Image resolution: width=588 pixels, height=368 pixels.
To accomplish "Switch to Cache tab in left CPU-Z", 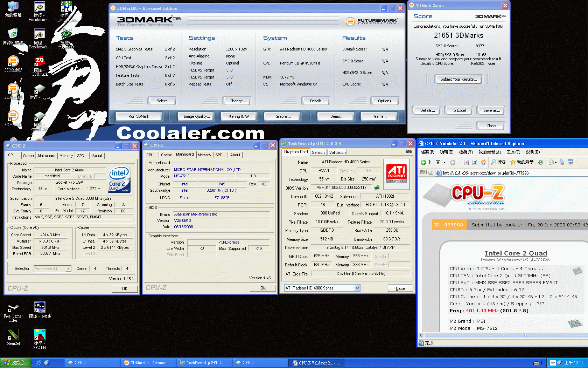I will 28,156.
